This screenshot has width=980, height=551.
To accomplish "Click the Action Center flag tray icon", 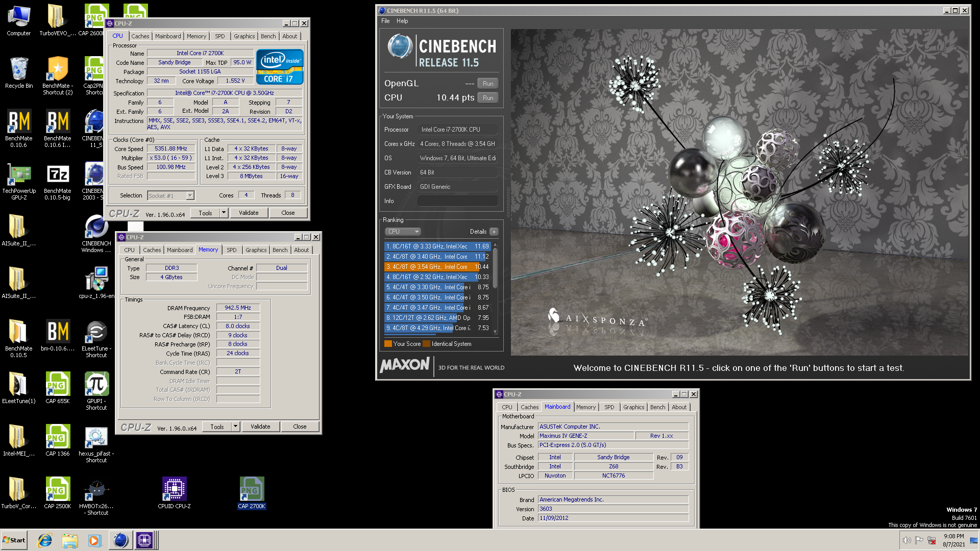I will (919, 540).
